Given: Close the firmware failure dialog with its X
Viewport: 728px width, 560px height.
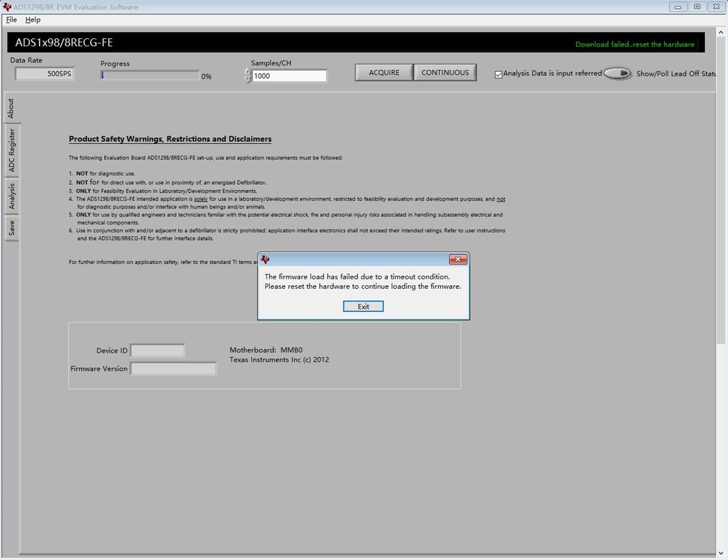Looking at the screenshot, I should click(x=458, y=259).
